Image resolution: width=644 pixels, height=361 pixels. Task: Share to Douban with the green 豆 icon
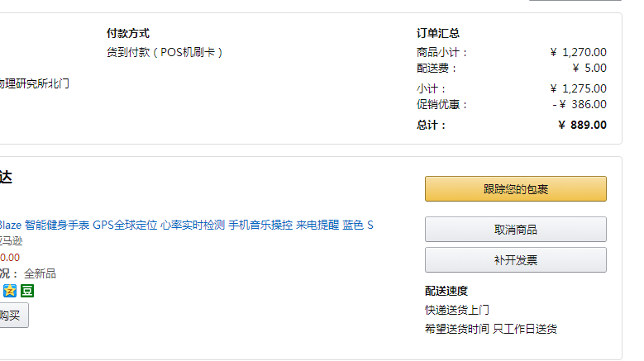[27, 291]
